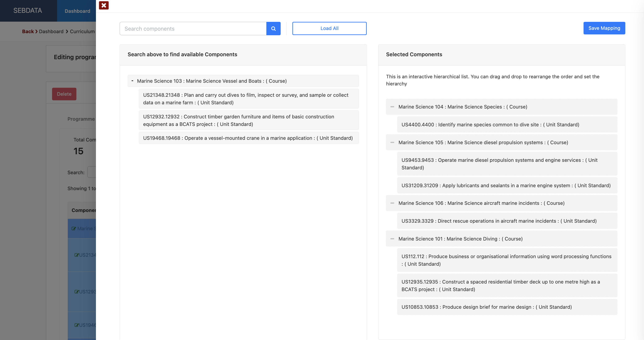Click SEBDATA logo in background page
The width and height of the screenshot is (644, 340).
click(x=27, y=10)
